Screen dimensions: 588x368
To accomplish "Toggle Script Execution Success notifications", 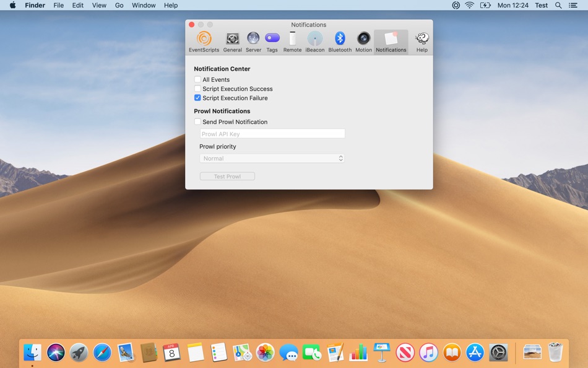I will tap(197, 89).
